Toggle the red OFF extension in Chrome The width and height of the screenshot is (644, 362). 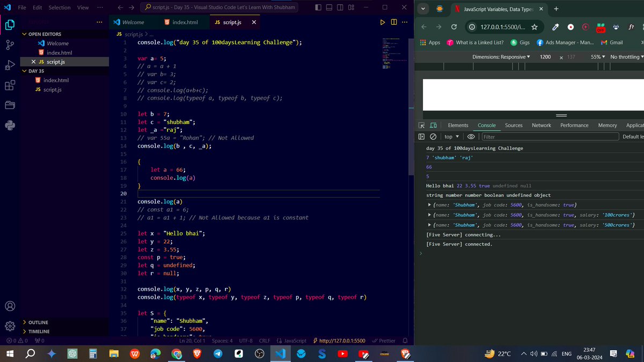[601, 27]
